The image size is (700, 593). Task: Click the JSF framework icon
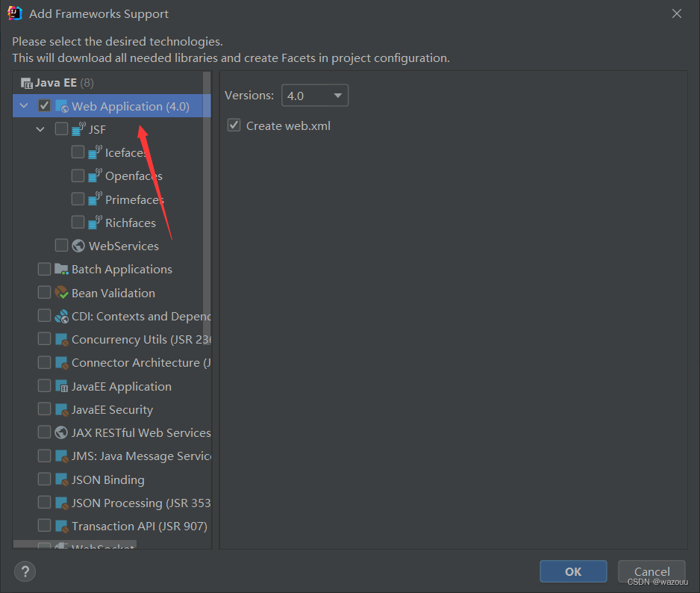point(78,129)
